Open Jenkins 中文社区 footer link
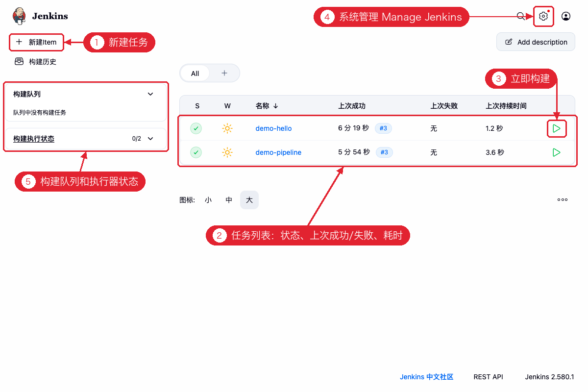588x392 pixels. coord(427,377)
